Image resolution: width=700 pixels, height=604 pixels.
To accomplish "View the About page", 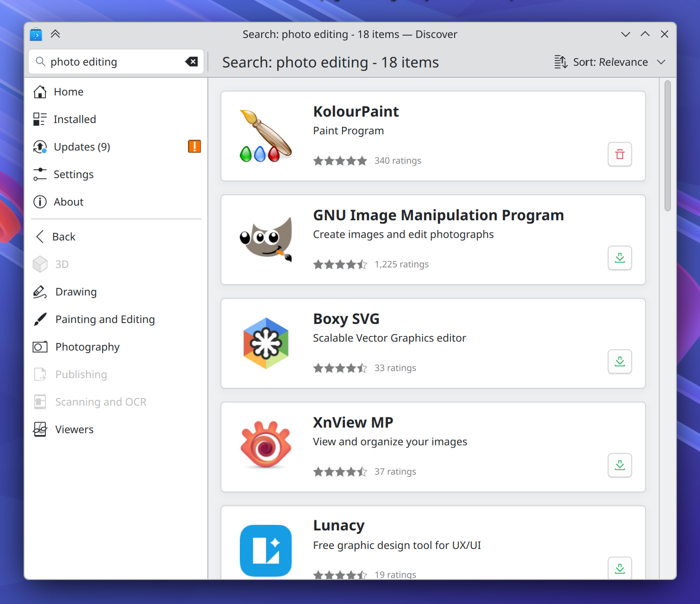I will pyautogui.click(x=69, y=202).
